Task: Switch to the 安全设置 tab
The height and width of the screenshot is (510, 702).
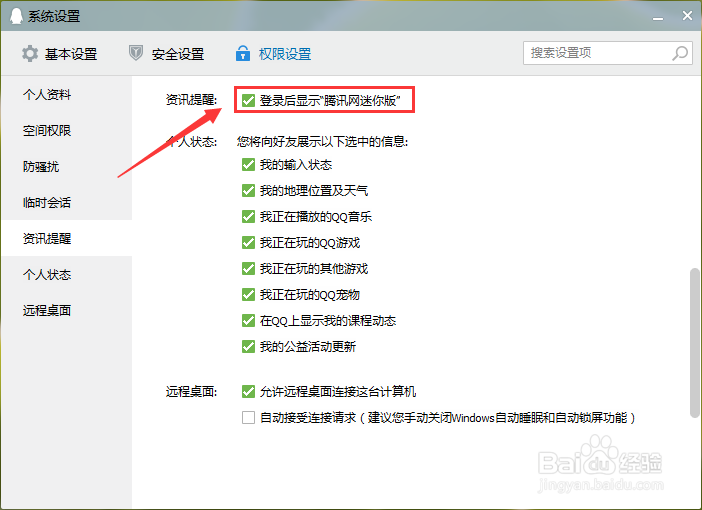Action: (x=167, y=54)
